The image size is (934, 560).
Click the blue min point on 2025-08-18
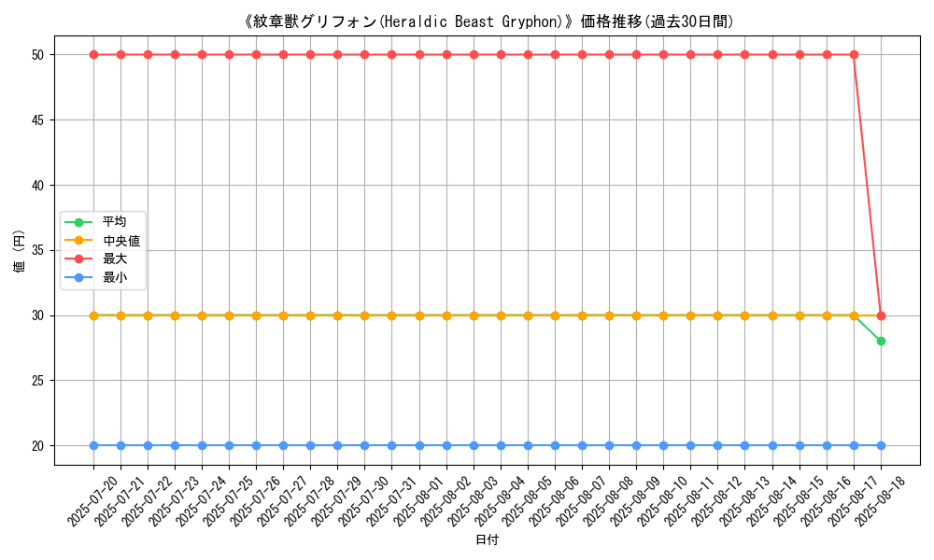coord(881,446)
